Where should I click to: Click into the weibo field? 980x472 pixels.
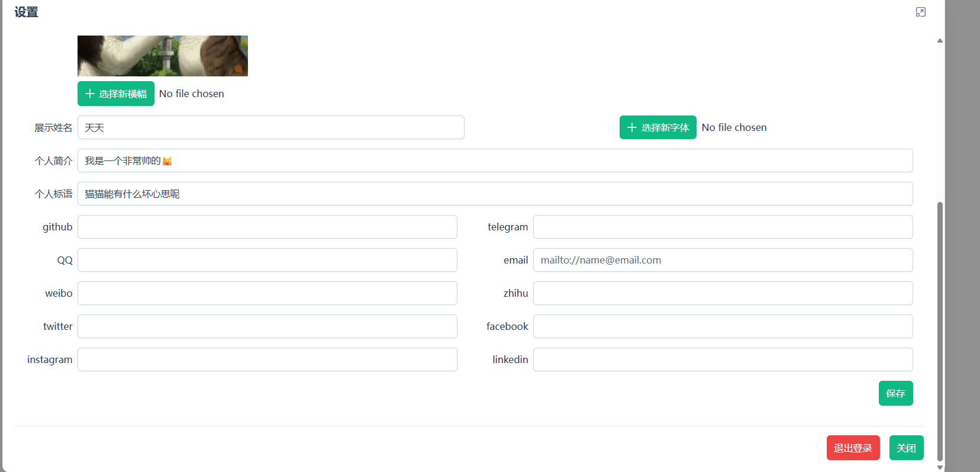[x=267, y=293]
